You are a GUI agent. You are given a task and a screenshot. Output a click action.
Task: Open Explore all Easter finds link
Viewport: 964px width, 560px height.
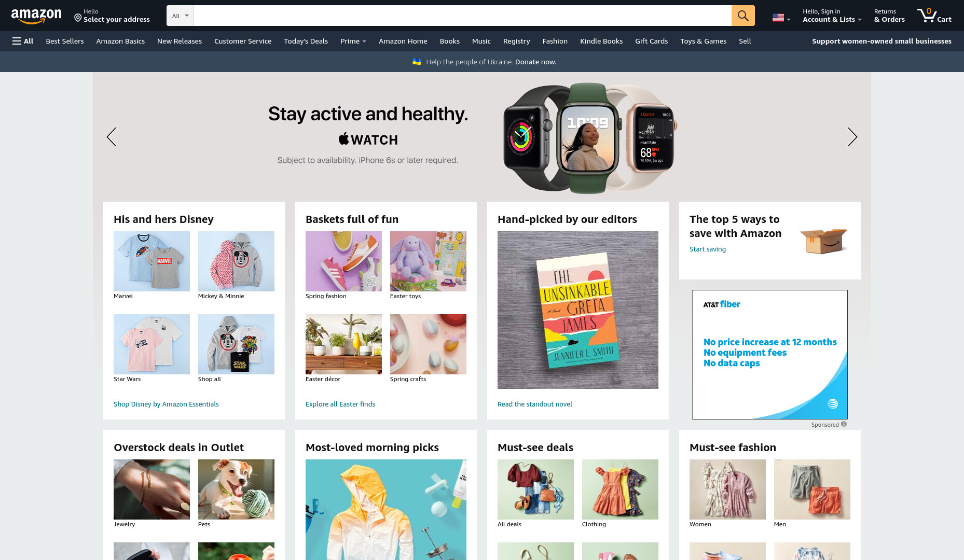coord(340,404)
